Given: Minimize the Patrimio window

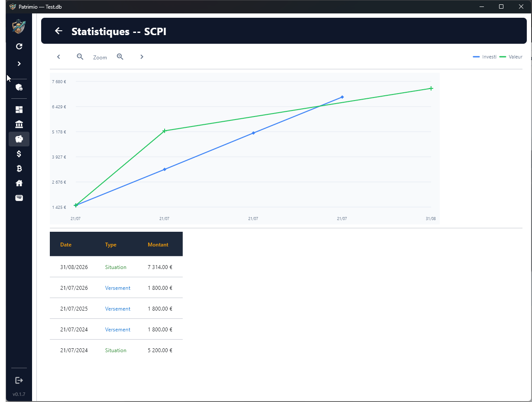Looking at the screenshot, I should pos(481,6).
